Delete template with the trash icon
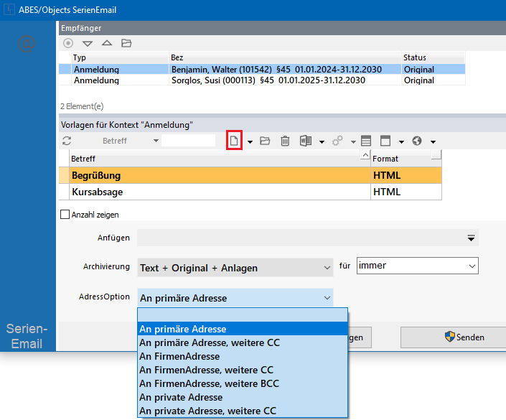506x420 pixels. [x=285, y=141]
